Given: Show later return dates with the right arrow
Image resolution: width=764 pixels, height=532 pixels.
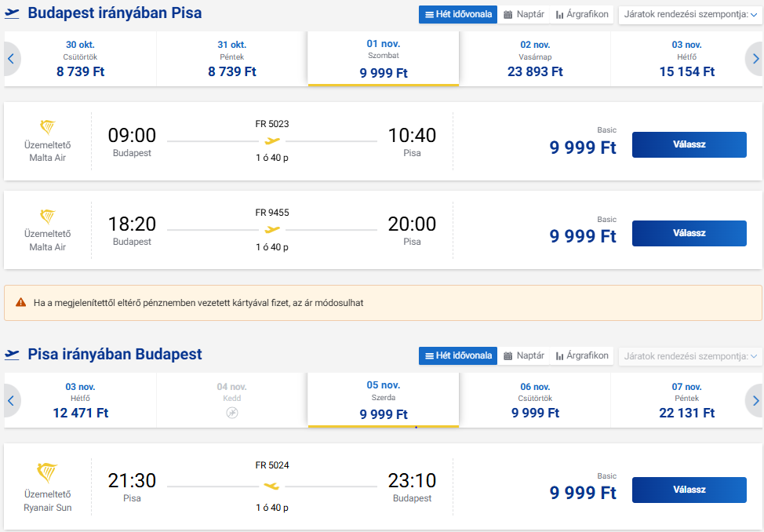Looking at the screenshot, I should point(755,401).
